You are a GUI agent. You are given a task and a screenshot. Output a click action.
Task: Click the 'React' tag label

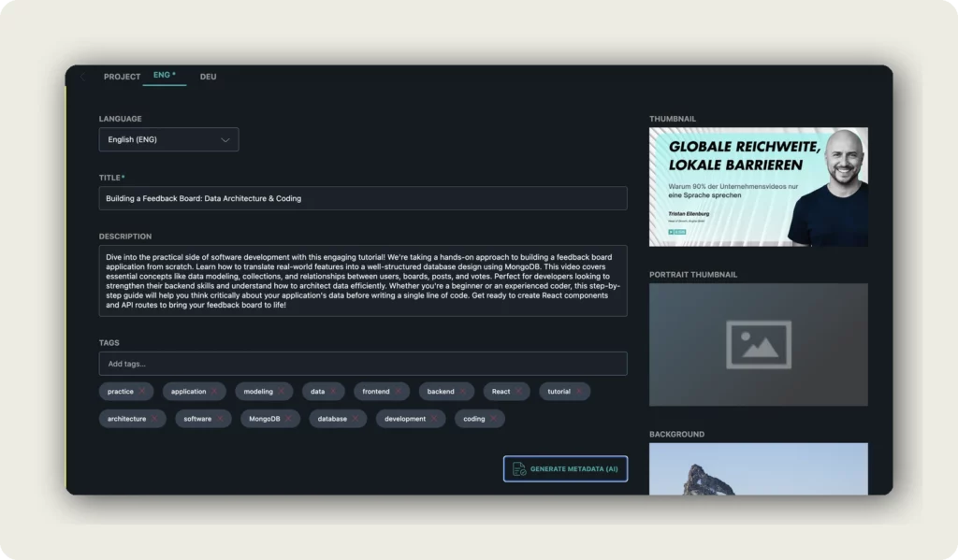pos(501,392)
